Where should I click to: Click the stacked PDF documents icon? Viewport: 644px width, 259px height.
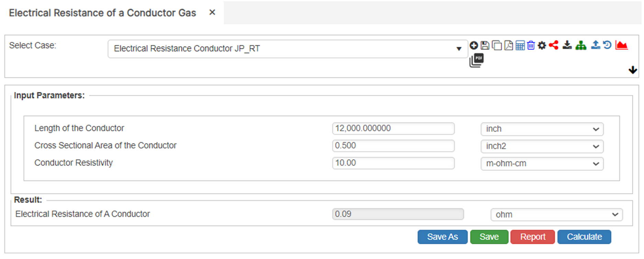[x=476, y=60]
